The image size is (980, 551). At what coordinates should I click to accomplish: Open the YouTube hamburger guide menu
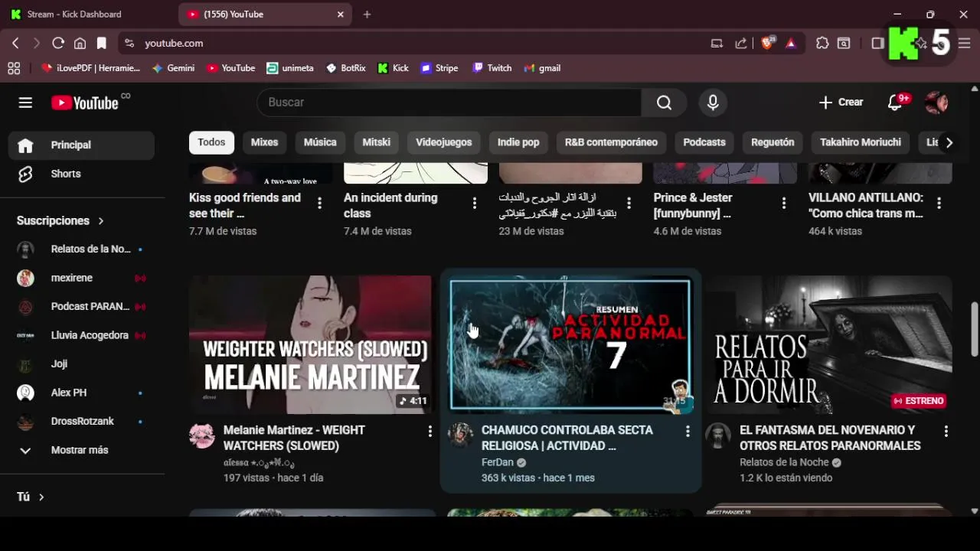(x=25, y=103)
